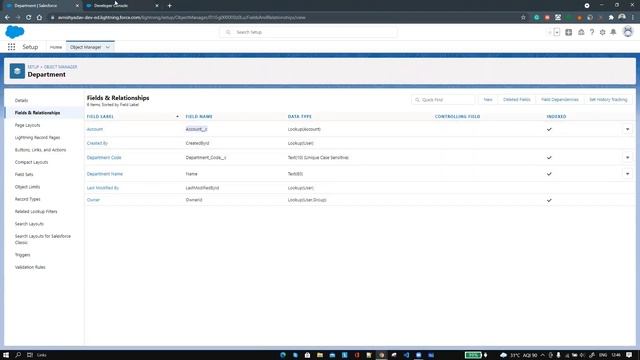Image resolution: width=640 pixels, height=360 pixels.
Task: Switch to the Home tab
Action: pyautogui.click(x=56, y=47)
